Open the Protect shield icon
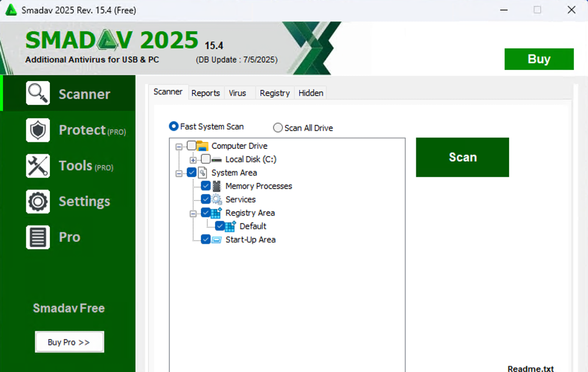 38,130
